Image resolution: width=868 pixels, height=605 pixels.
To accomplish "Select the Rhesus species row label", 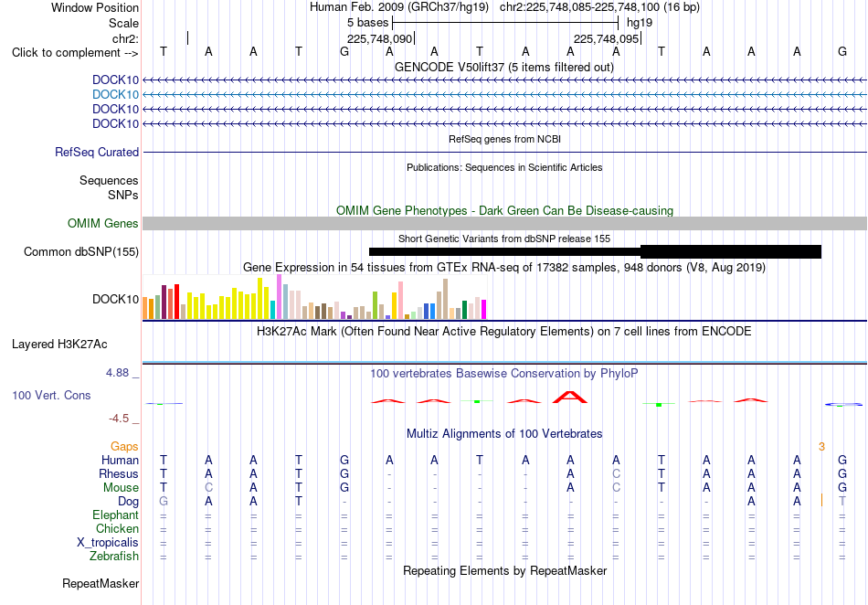I will pos(119,473).
